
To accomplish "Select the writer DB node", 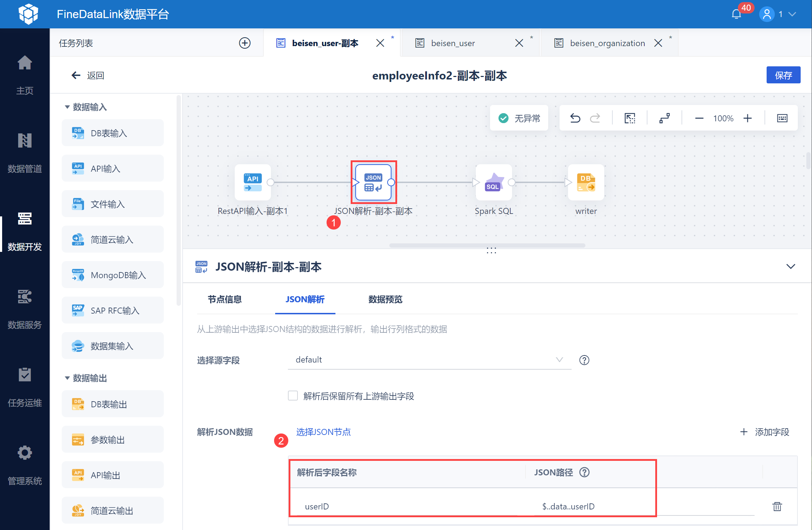I will (x=586, y=182).
